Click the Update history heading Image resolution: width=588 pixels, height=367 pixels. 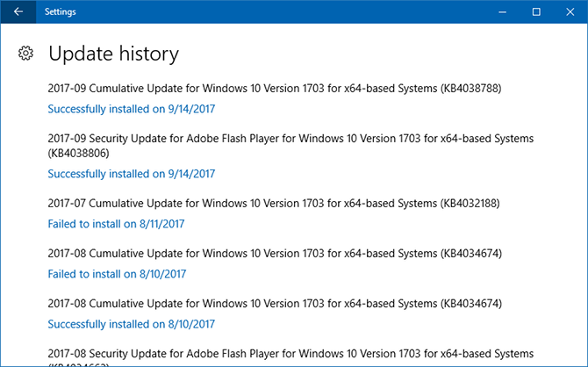(x=113, y=54)
